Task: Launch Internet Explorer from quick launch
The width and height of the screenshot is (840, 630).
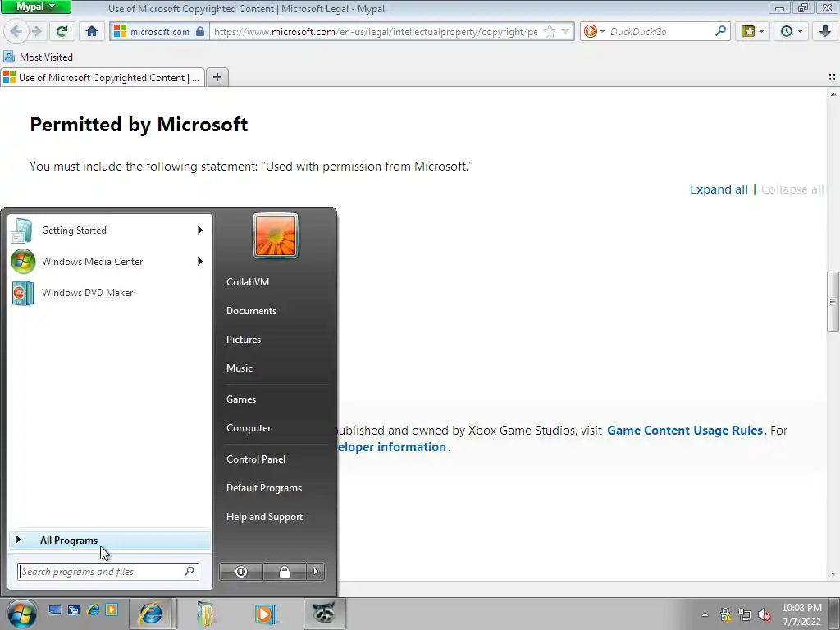Action: coord(94,609)
